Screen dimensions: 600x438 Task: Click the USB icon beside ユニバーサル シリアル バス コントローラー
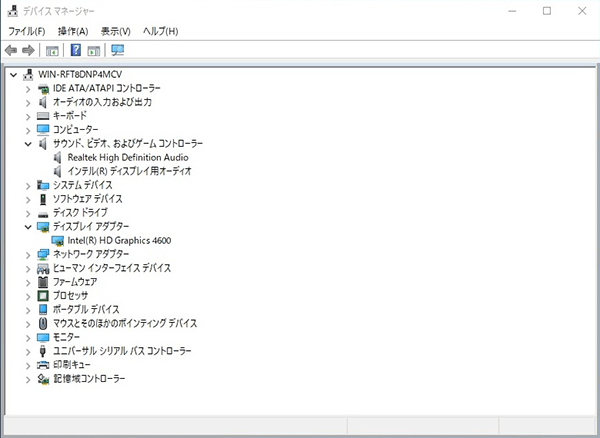[43, 351]
